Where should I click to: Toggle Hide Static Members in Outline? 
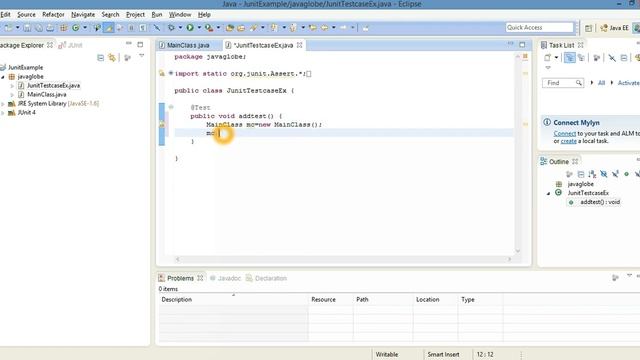tap(615, 174)
